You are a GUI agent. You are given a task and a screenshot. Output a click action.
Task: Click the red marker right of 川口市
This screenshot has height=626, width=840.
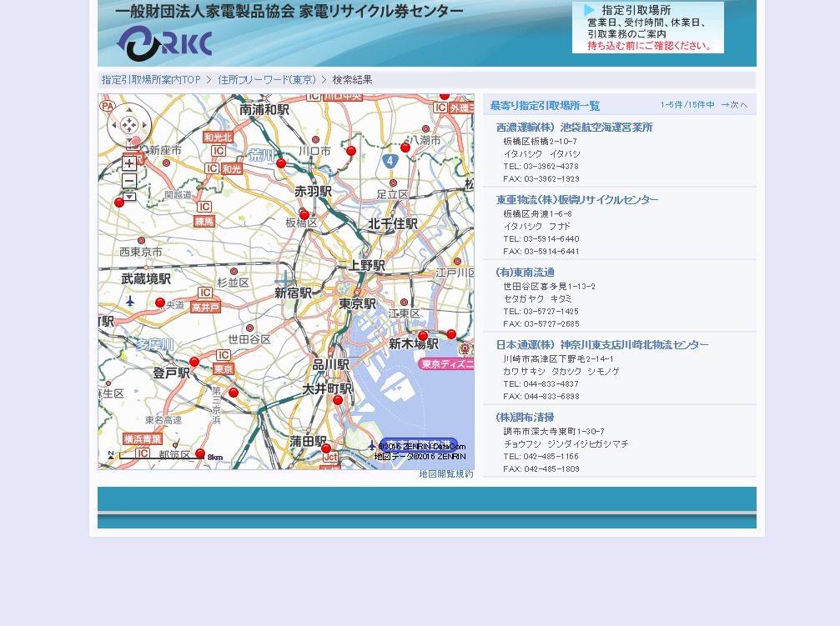[x=351, y=151]
